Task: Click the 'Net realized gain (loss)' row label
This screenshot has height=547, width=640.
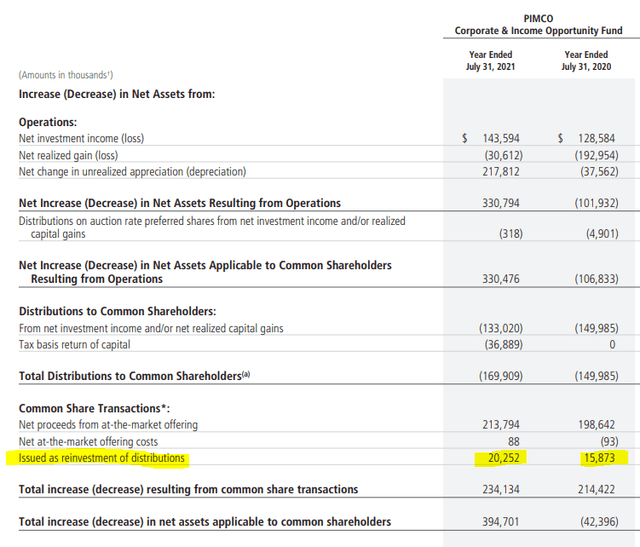Action: [68, 155]
